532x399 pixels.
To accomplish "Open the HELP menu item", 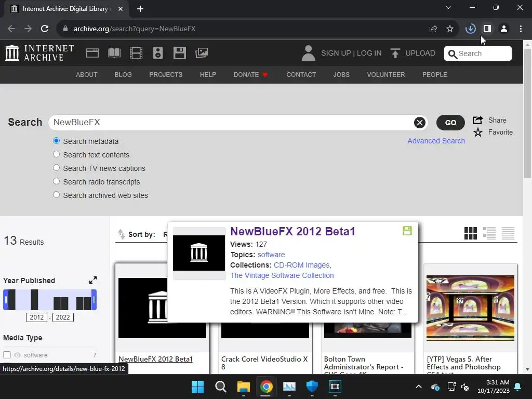I will [x=208, y=75].
